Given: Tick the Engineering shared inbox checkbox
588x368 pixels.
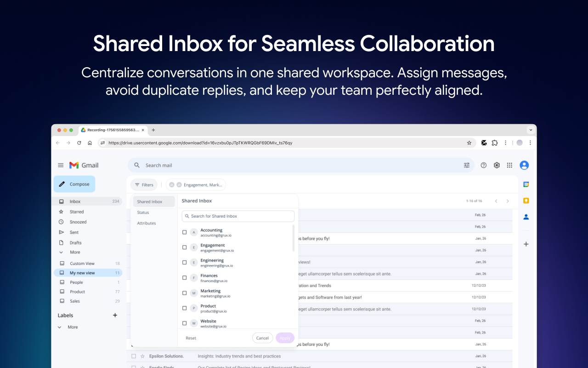Looking at the screenshot, I should (x=185, y=263).
